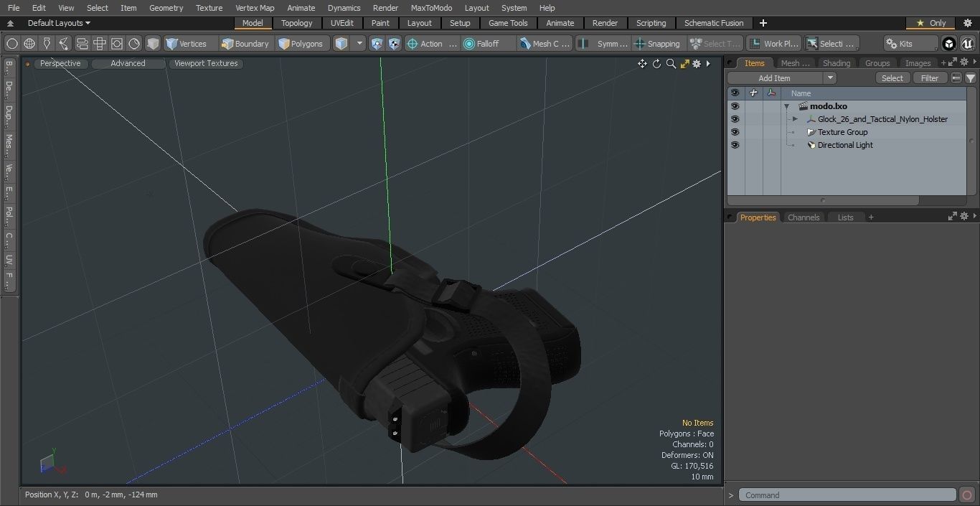The height and width of the screenshot is (506, 980).
Task: Toggle Snapping on or off
Action: click(657, 44)
